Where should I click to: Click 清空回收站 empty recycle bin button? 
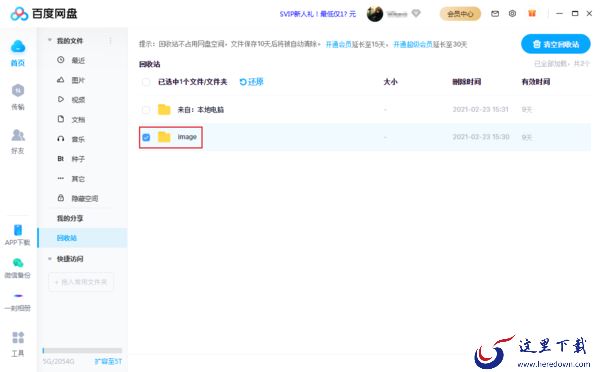click(x=556, y=44)
